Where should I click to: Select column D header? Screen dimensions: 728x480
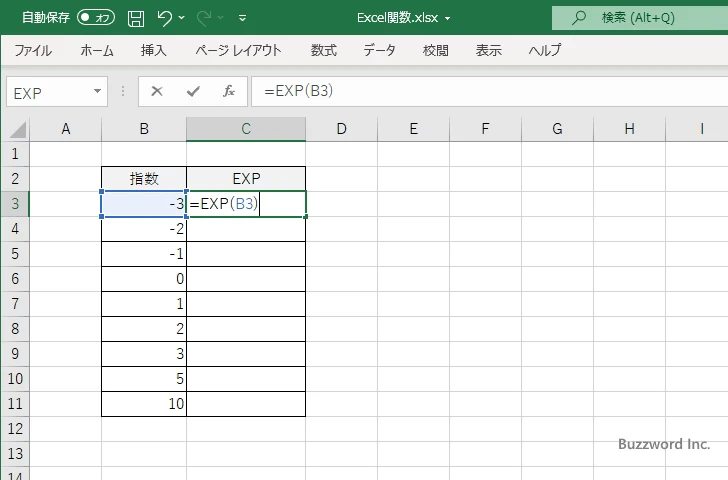341,129
